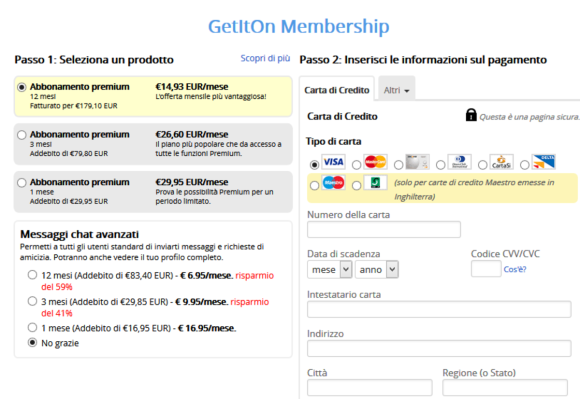The height and width of the screenshot is (399, 580).
Task: Expand the Altri payment methods tab
Action: click(397, 90)
